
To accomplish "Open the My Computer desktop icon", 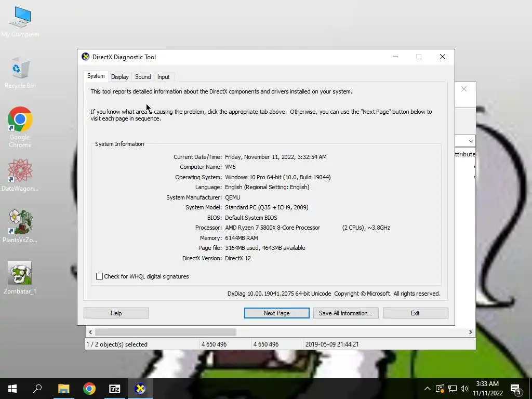I will [x=20, y=21].
